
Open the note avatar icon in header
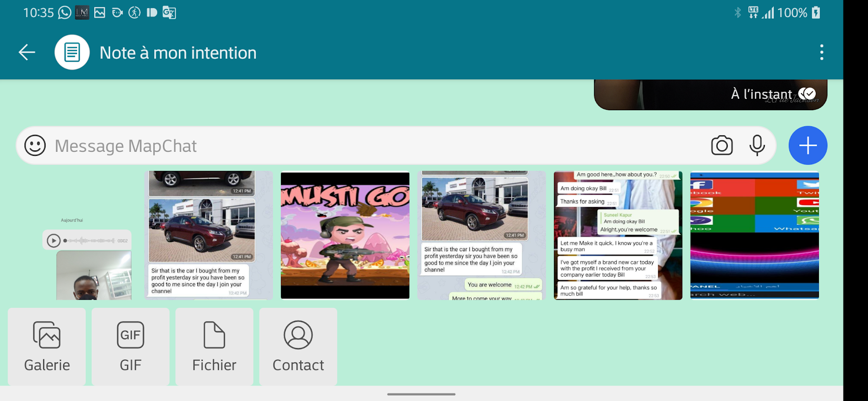point(72,52)
